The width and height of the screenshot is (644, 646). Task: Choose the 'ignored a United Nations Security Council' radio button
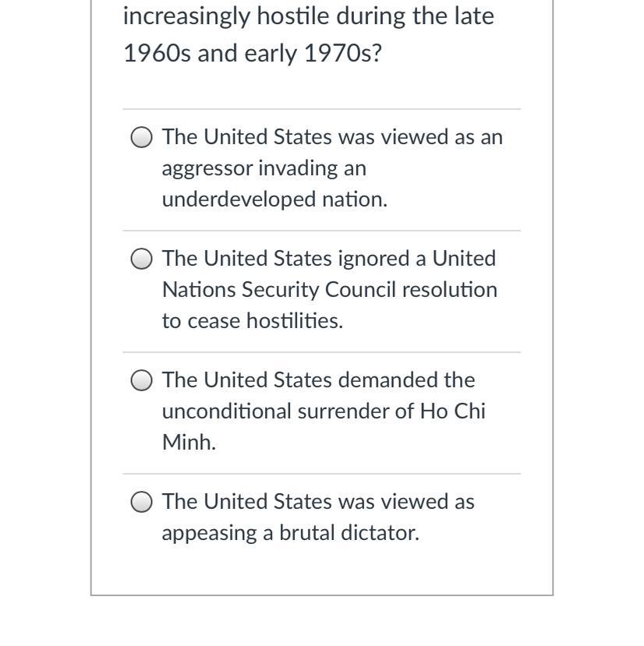click(141, 259)
